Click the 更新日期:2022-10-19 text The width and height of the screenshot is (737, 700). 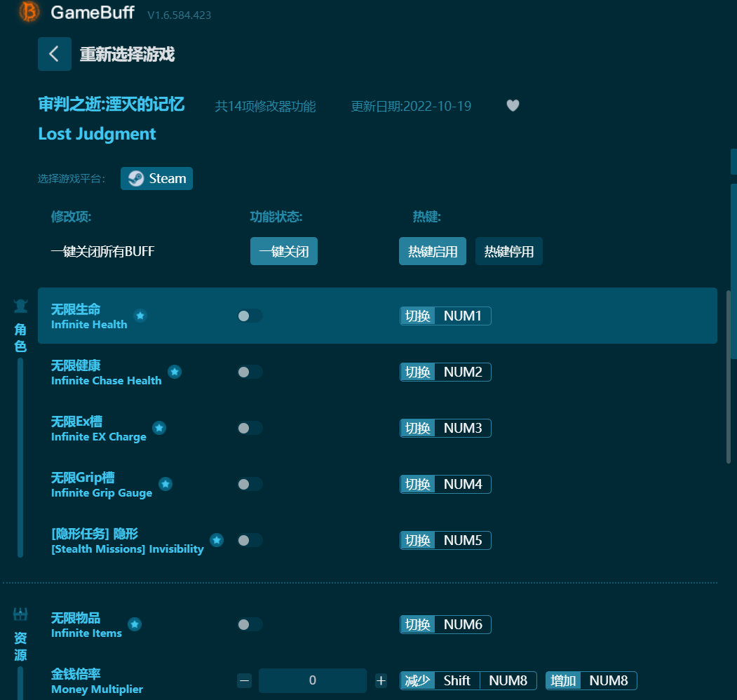pos(411,106)
